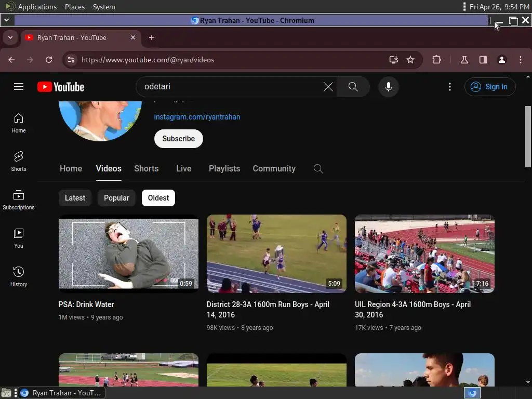This screenshot has width=532, height=399.
Task: Click the 5:09 track race thumbnail
Action: (x=276, y=254)
